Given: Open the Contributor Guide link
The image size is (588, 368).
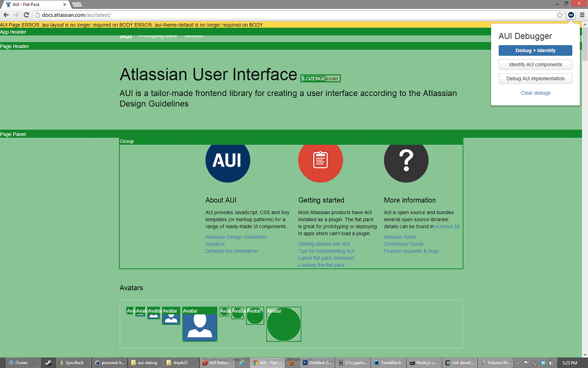Looking at the screenshot, I should (404, 244).
